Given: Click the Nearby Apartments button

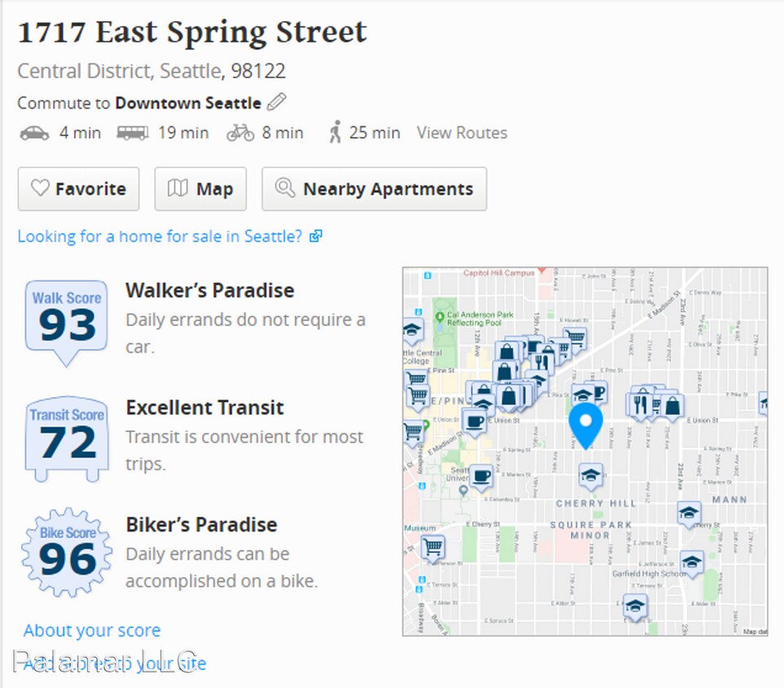Looking at the screenshot, I should pyautogui.click(x=374, y=189).
